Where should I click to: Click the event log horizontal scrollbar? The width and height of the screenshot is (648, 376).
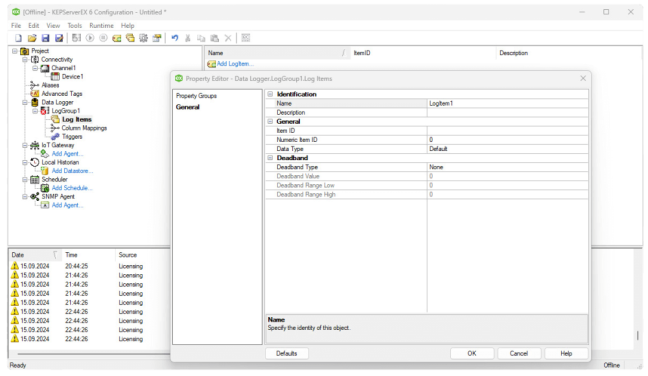pos(93,354)
